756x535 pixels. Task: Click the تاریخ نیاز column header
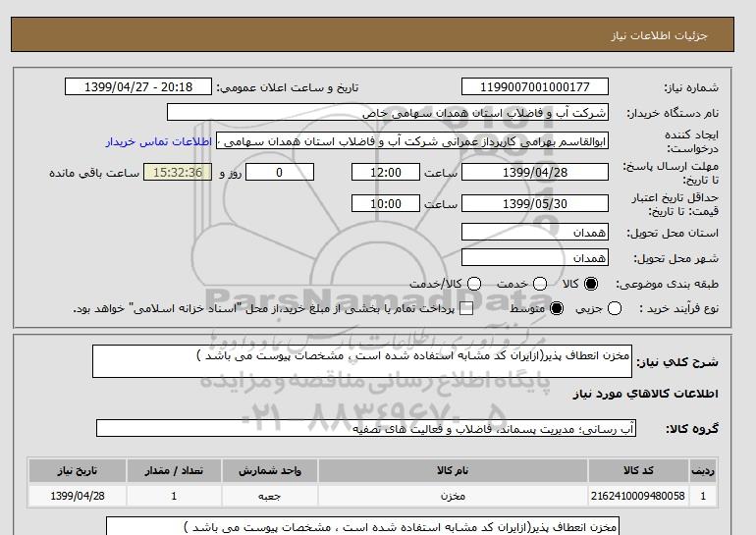[78, 471]
